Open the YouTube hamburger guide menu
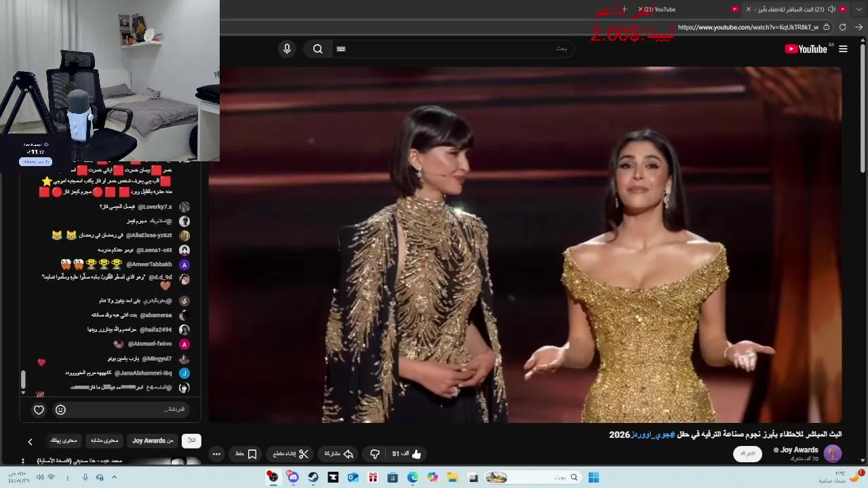 coord(843,49)
